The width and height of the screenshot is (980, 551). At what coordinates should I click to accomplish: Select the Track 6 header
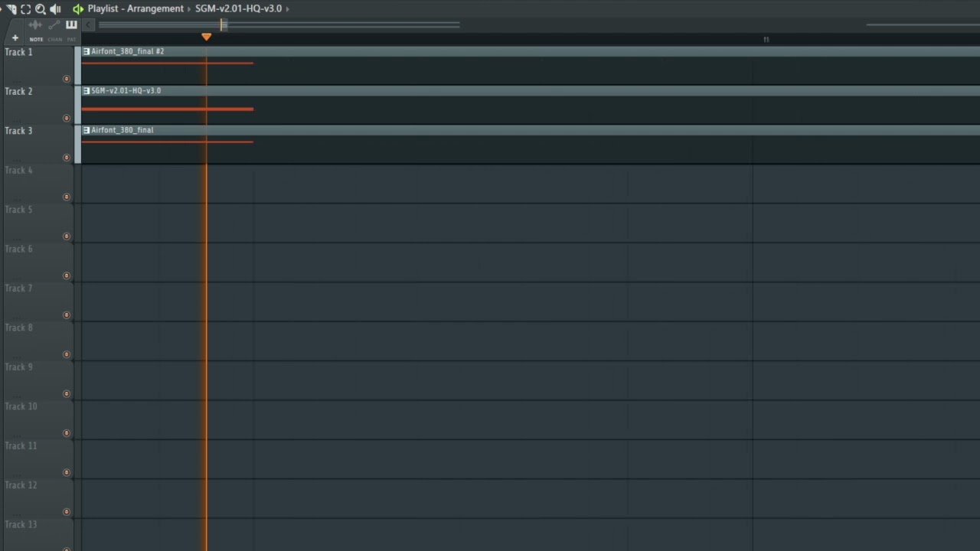(38, 262)
